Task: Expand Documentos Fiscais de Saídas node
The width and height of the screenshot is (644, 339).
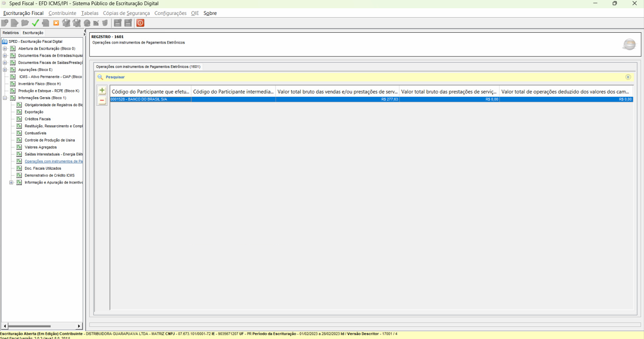Action: tap(5, 63)
